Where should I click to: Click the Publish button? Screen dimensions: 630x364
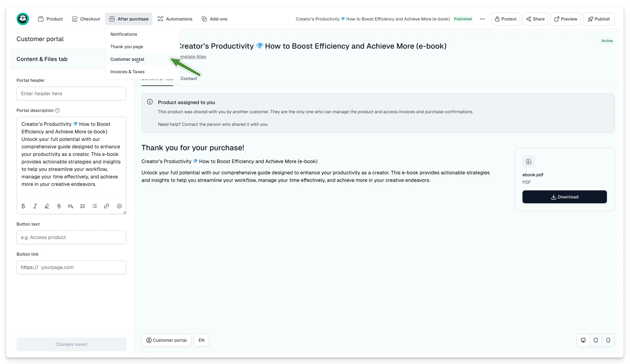[599, 19]
